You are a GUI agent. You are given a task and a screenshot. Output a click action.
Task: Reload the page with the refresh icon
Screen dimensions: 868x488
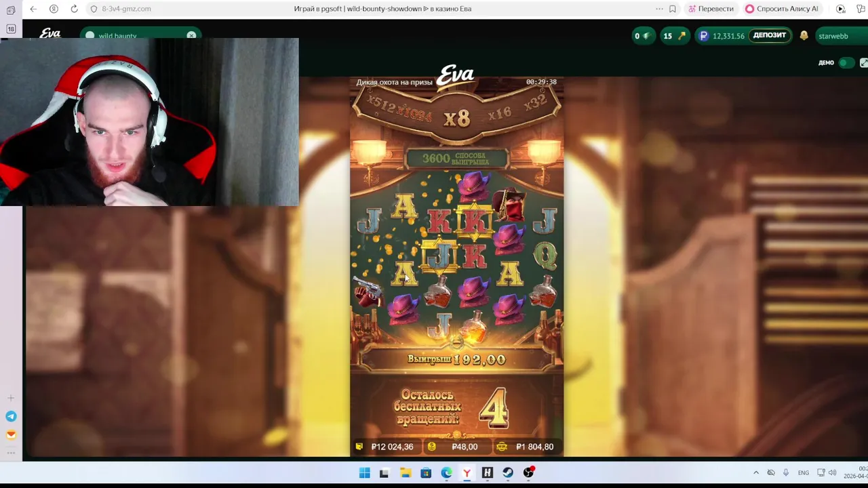click(x=74, y=9)
